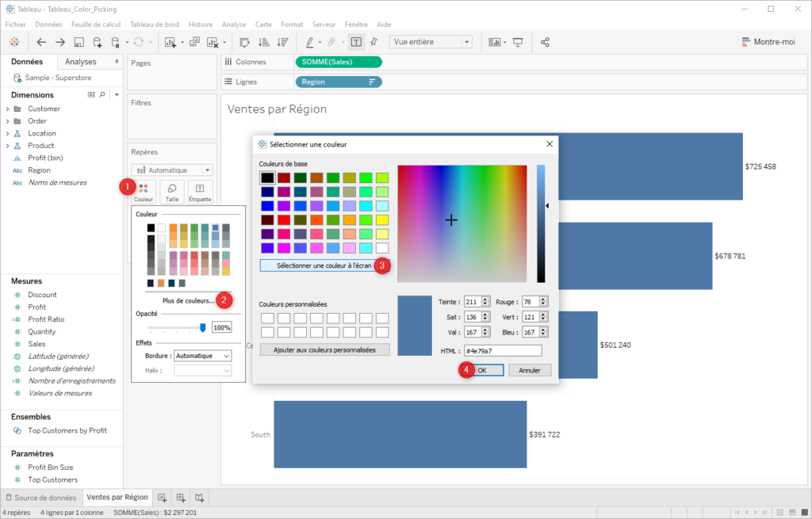Expand the Customer folder
The height and width of the screenshot is (519, 812).
click(7, 109)
